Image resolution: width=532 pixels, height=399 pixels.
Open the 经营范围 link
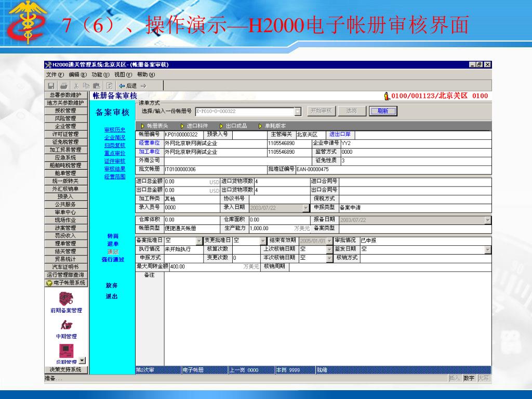(x=115, y=177)
